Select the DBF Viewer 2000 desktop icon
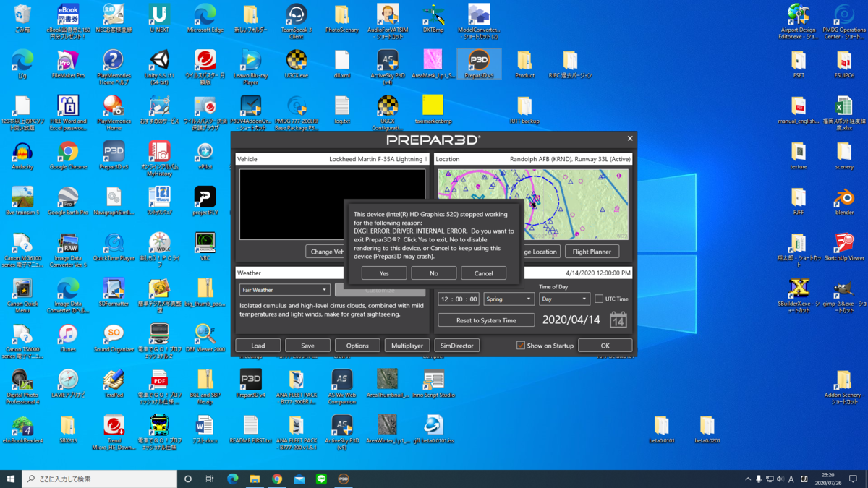 tap(205, 338)
